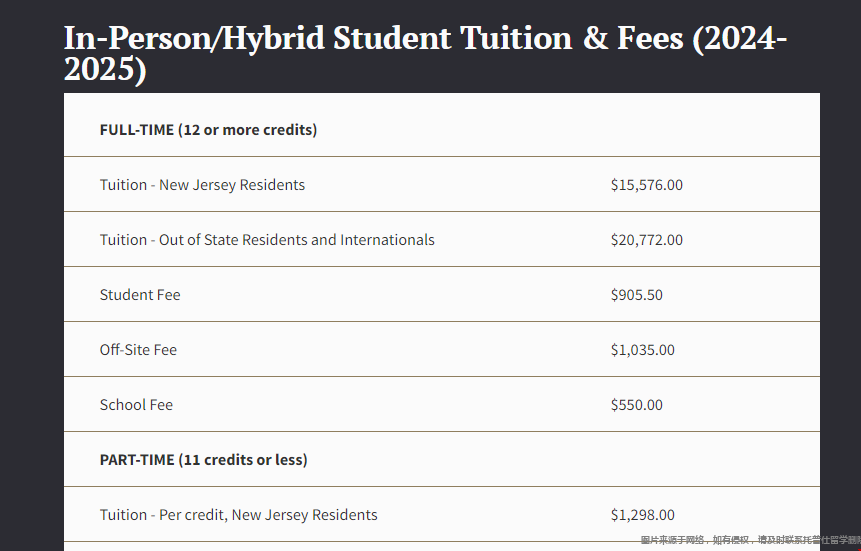Click the 2025) line of the heading
This screenshot has width=861, height=551.
[105, 70]
